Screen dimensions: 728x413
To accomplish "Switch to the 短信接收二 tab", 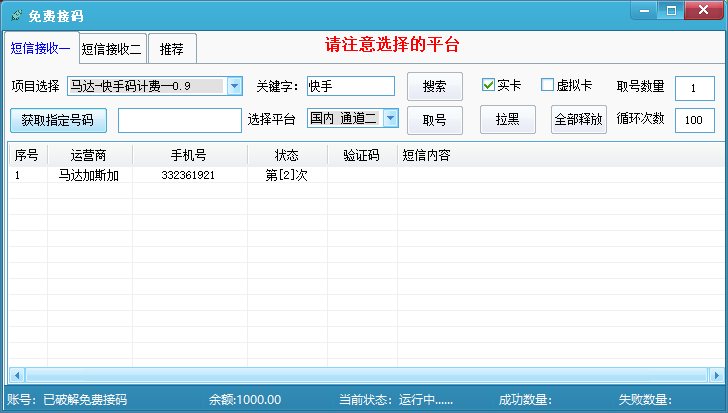I will [x=113, y=48].
